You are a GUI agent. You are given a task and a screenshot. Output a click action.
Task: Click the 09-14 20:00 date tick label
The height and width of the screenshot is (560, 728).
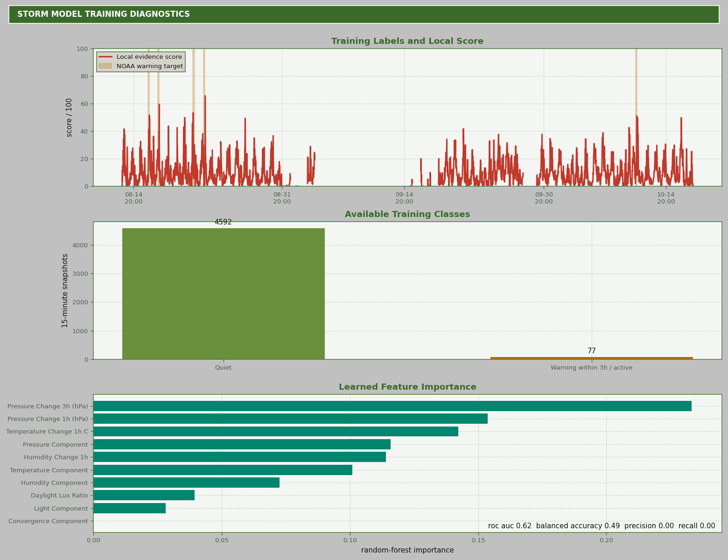pyautogui.click(x=404, y=198)
